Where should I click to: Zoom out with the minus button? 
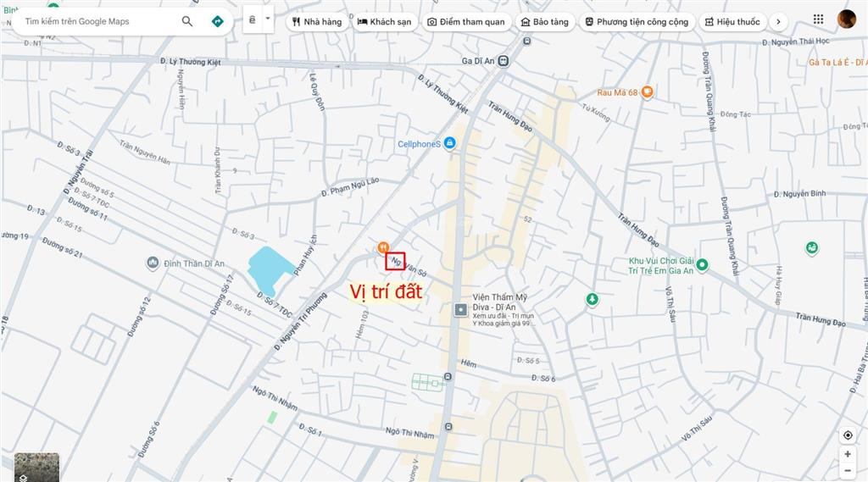pos(848,471)
